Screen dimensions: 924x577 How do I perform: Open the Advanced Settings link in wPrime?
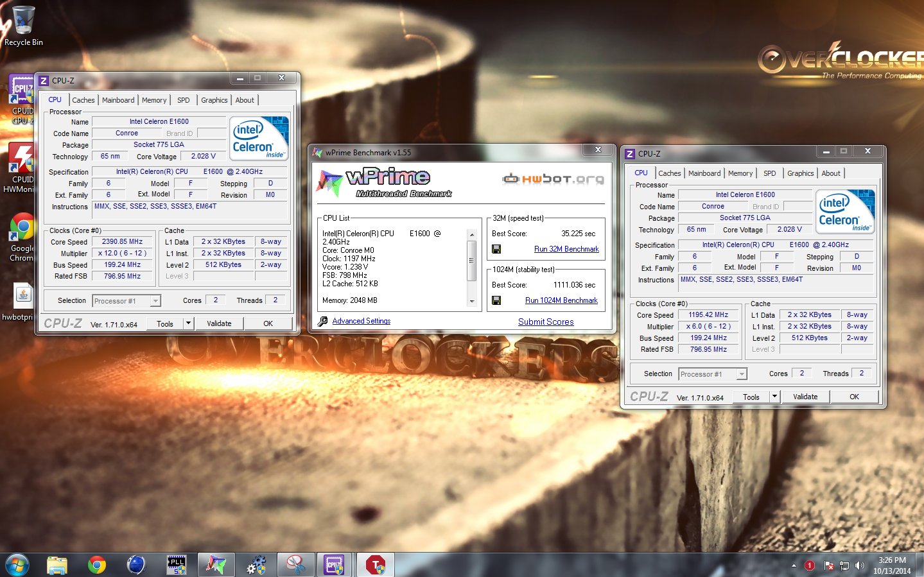point(362,321)
